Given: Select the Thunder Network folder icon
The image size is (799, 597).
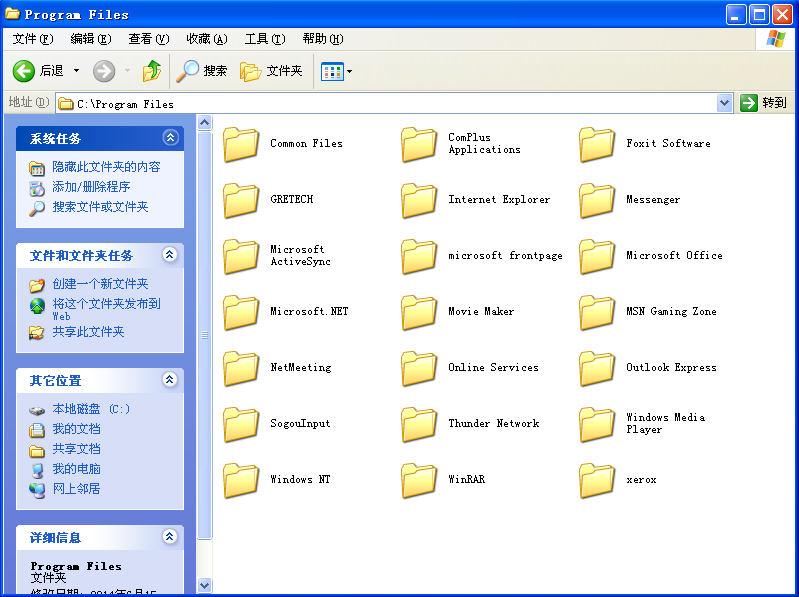Looking at the screenshot, I should 420,424.
